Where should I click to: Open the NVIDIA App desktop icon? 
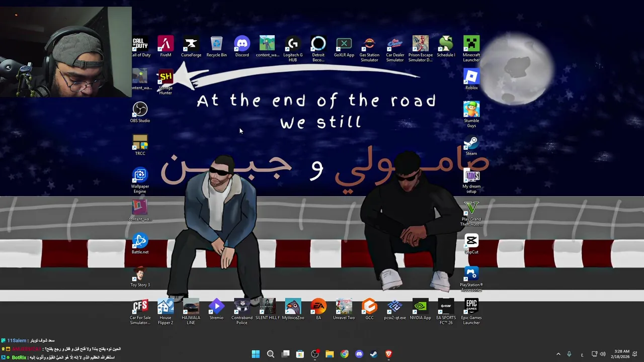420,309
